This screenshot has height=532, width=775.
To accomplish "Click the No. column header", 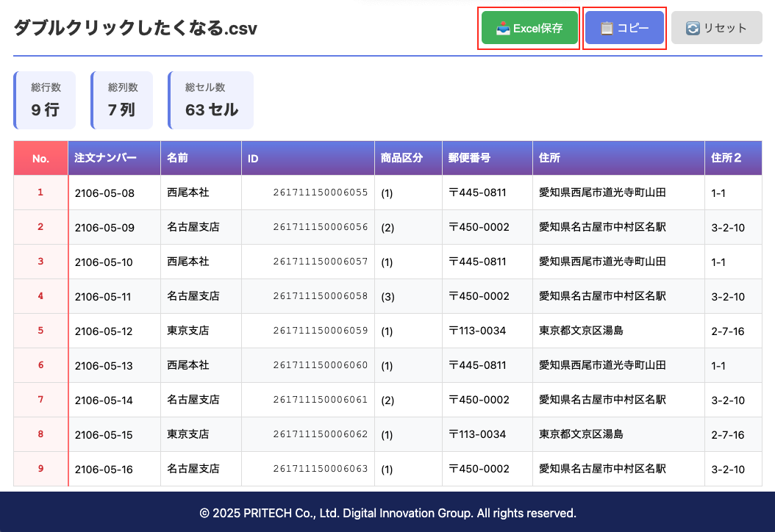I will pos(40,158).
